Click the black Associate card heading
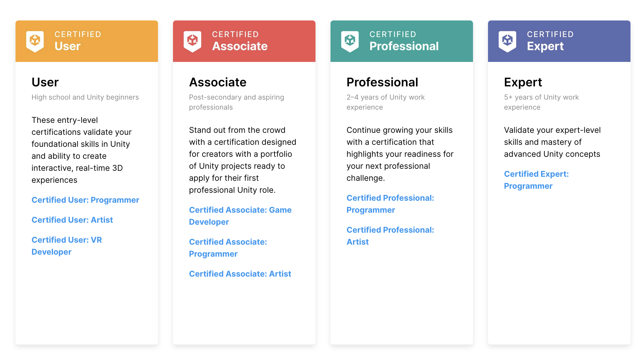 (218, 82)
